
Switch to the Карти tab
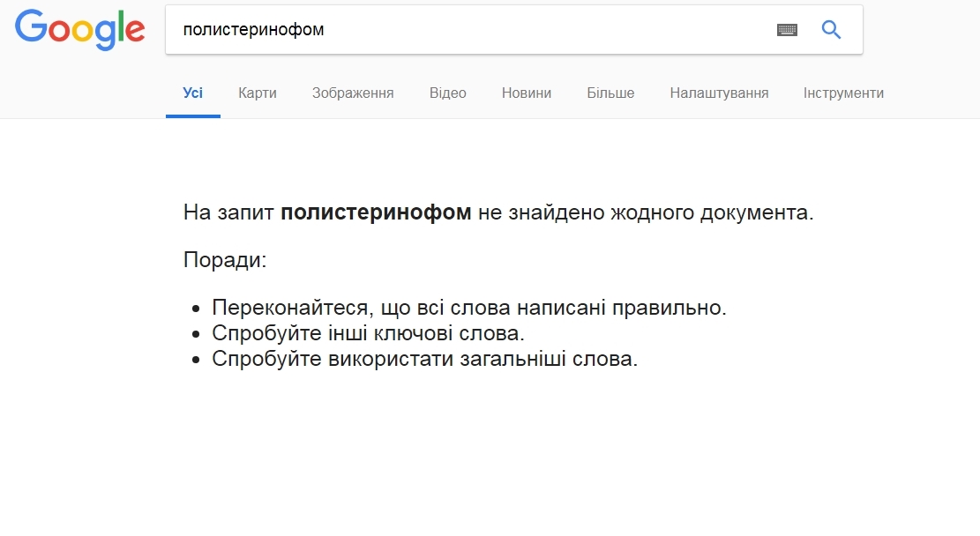click(x=258, y=93)
